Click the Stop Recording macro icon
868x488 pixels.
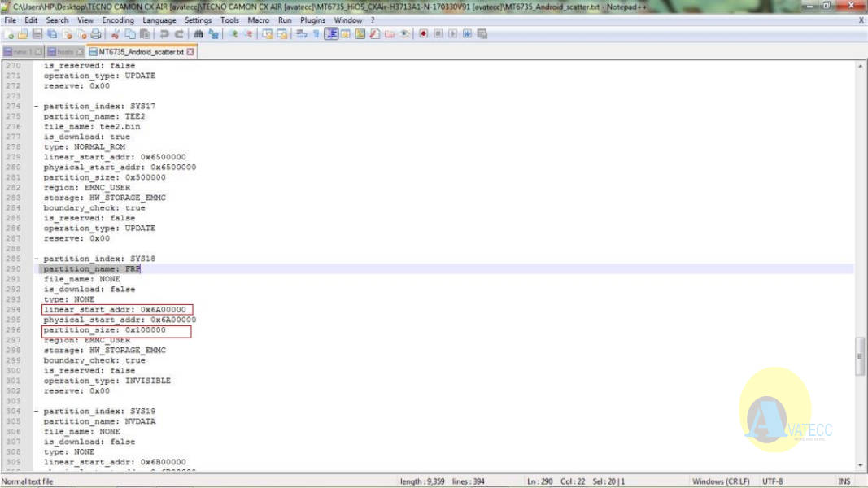[x=438, y=34]
